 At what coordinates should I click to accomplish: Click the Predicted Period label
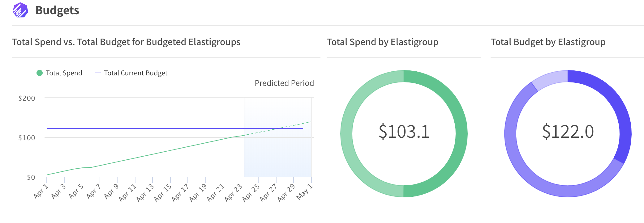[284, 83]
